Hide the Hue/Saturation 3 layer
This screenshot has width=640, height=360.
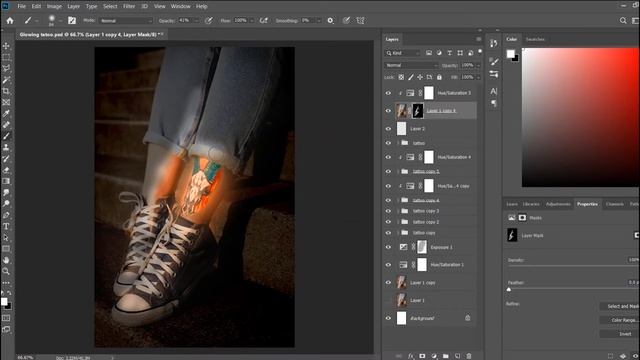(x=388, y=93)
